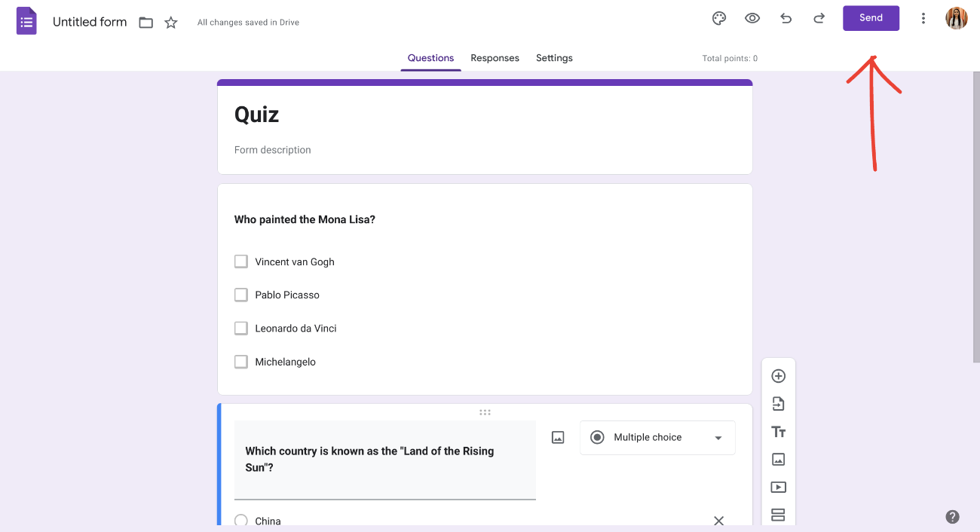
Task: Preview the form using the eye icon
Action: (752, 18)
